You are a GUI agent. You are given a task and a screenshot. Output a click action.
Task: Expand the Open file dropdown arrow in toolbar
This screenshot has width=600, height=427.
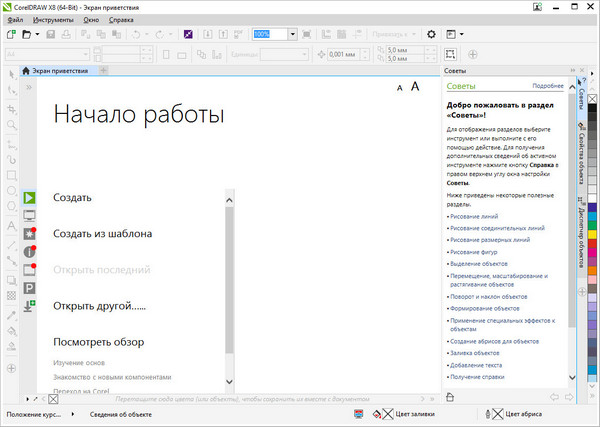(x=39, y=33)
